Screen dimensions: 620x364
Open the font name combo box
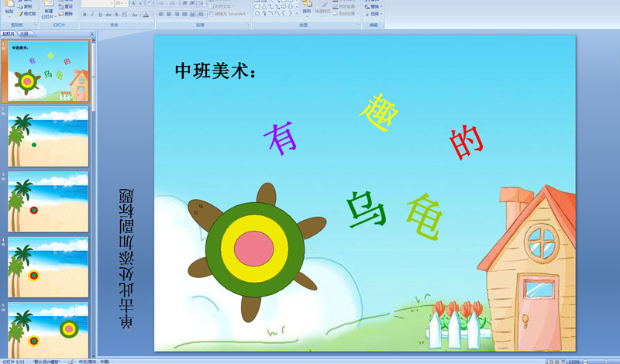tap(98, 3)
